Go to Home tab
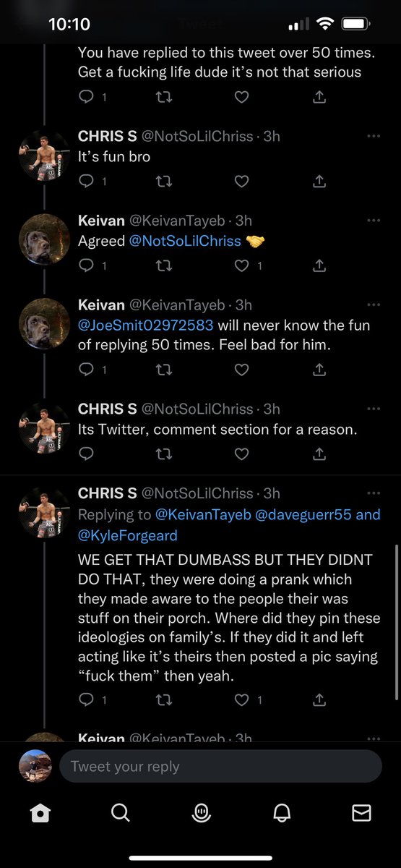 pyautogui.click(x=40, y=813)
